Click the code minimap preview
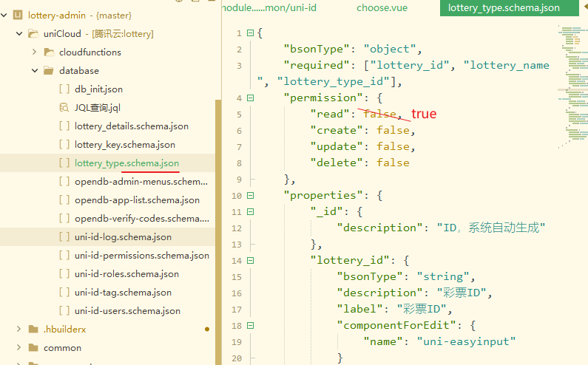The height and width of the screenshot is (365, 588). pyautogui.click(x=572, y=86)
